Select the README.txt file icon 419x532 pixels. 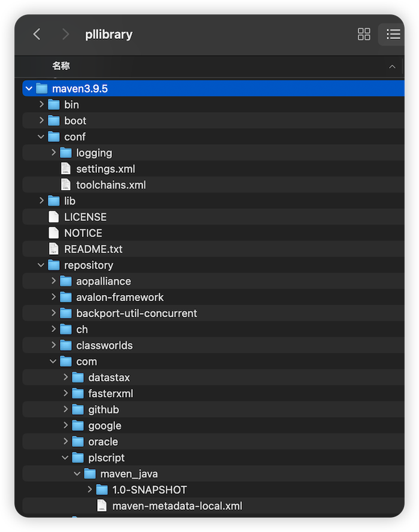pyautogui.click(x=54, y=249)
